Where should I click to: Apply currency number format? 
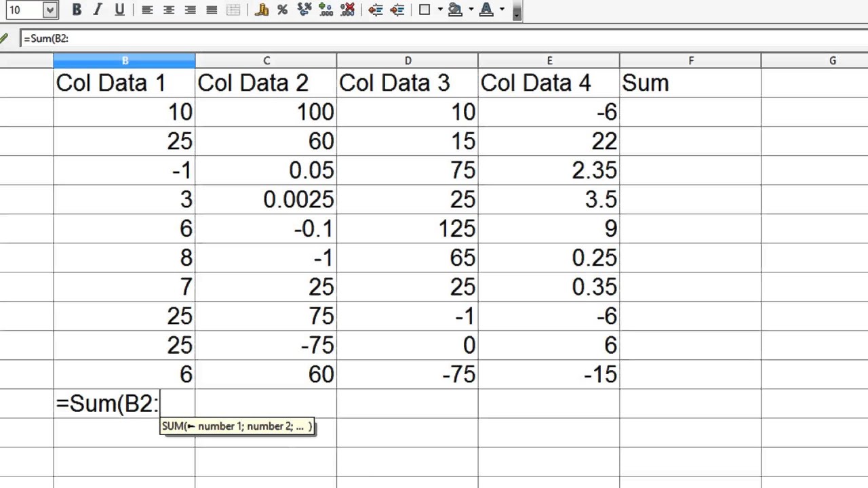click(262, 9)
